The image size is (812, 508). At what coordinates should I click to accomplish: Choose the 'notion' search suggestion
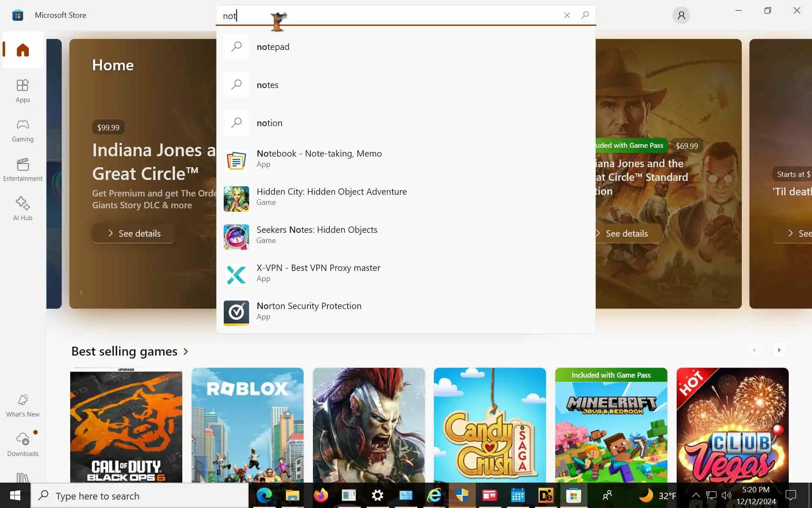[269, 123]
